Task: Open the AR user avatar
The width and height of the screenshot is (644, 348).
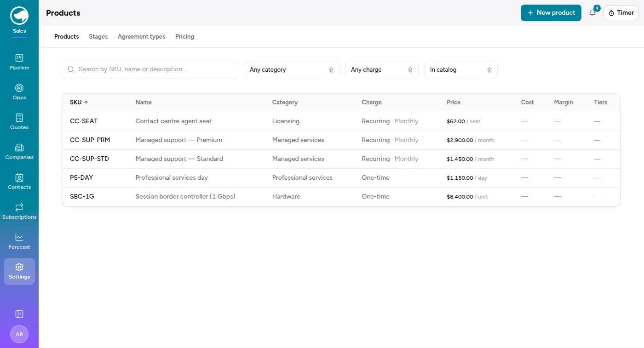Action: pyautogui.click(x=19, y=334)
